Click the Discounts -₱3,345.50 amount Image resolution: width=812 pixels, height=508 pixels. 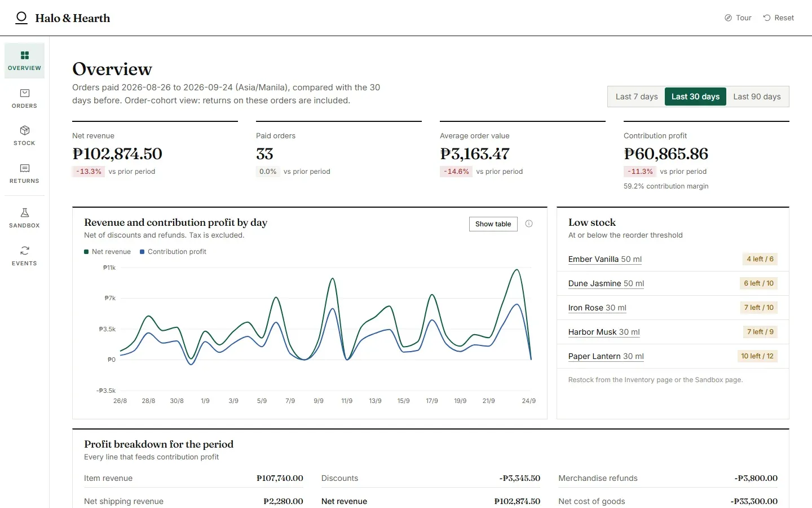coord(519,478)
